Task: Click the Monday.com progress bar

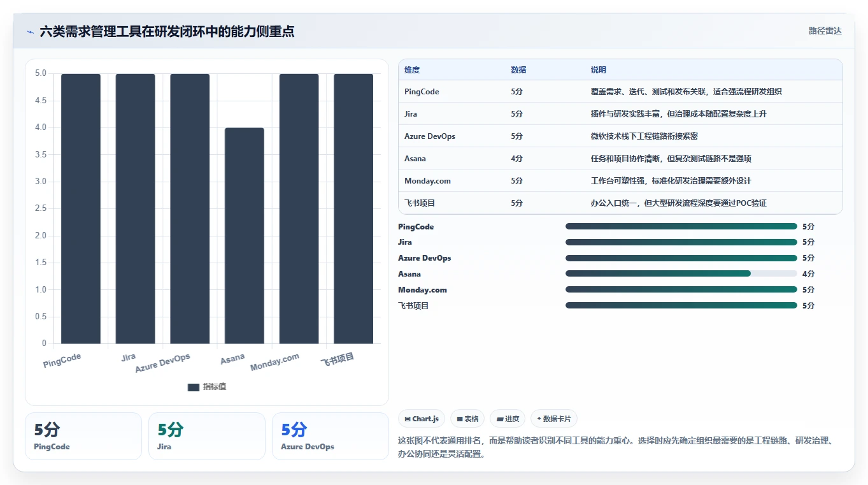Action: point(681,290)
